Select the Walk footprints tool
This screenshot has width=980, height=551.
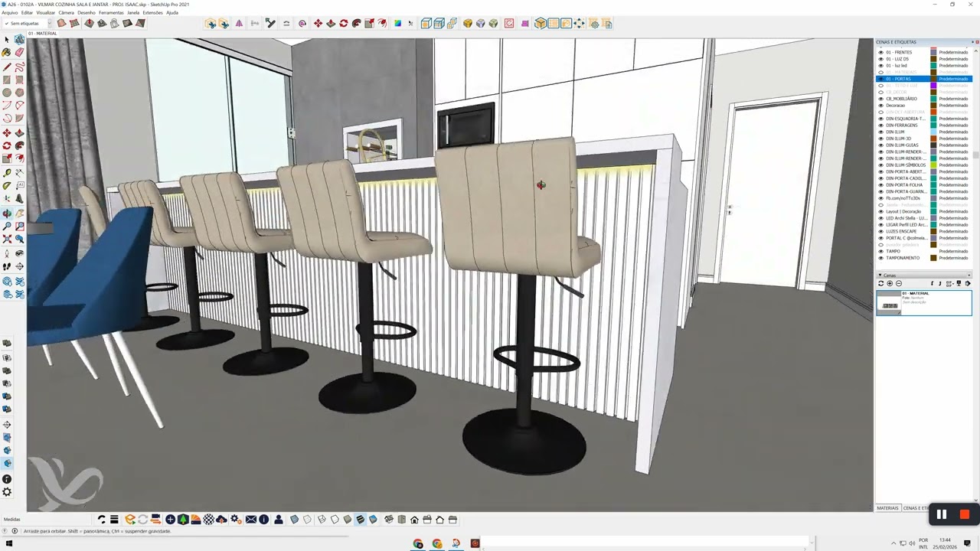click(x=7, y=266)
